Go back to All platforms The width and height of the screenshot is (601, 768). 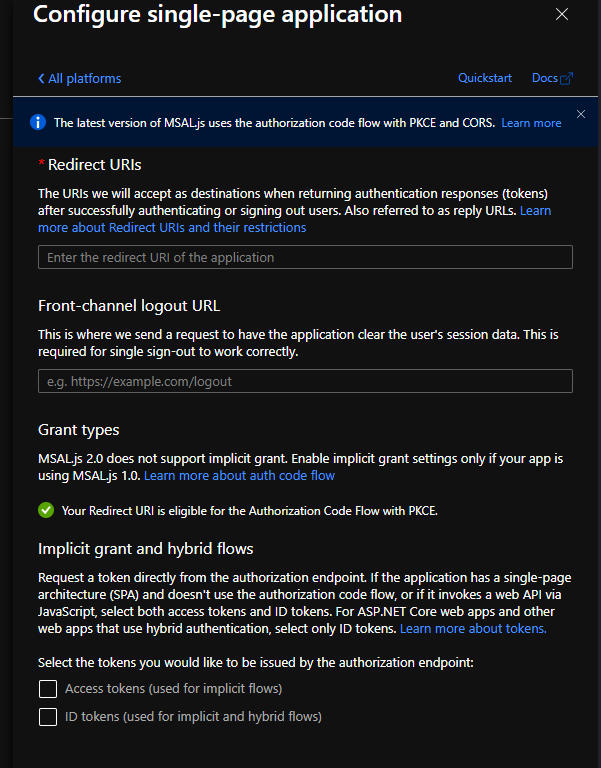click(x=80, y=78)
